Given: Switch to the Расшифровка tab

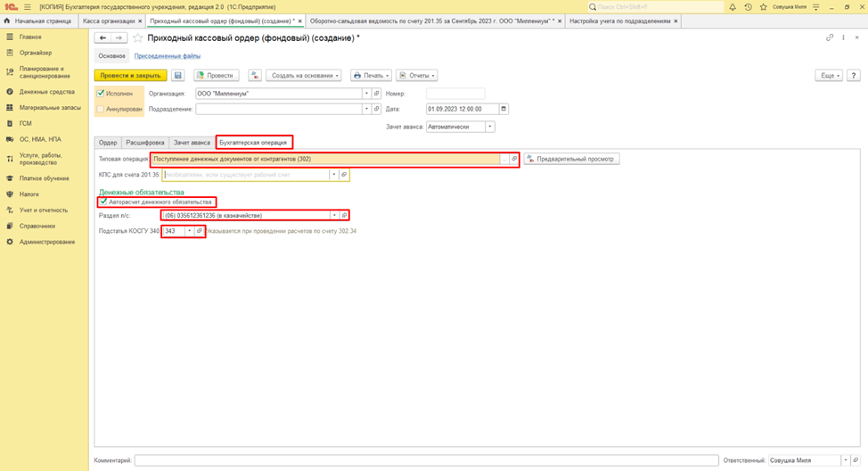Looking at the screenshot, I should click(145, 143).
